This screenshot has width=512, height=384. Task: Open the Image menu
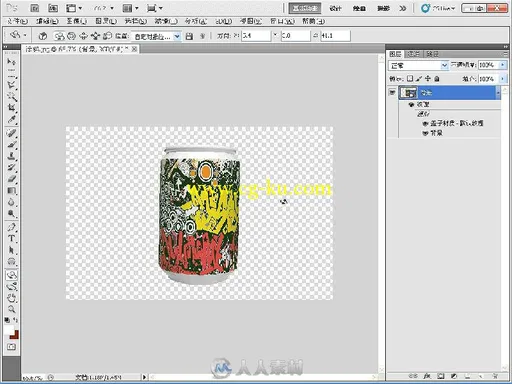77,21
